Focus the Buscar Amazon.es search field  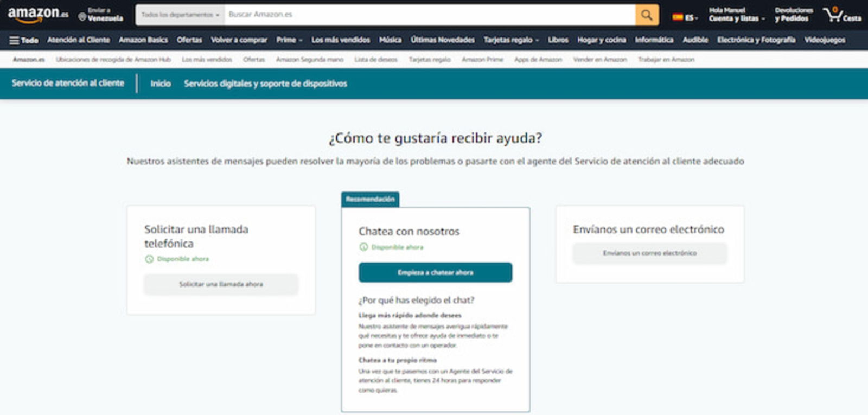pos(430,15)
